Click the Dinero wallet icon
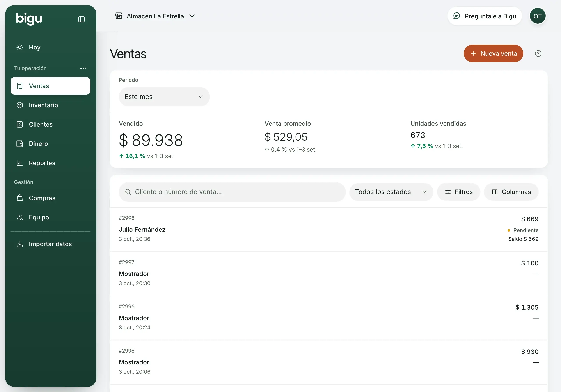 coord(20,144)
